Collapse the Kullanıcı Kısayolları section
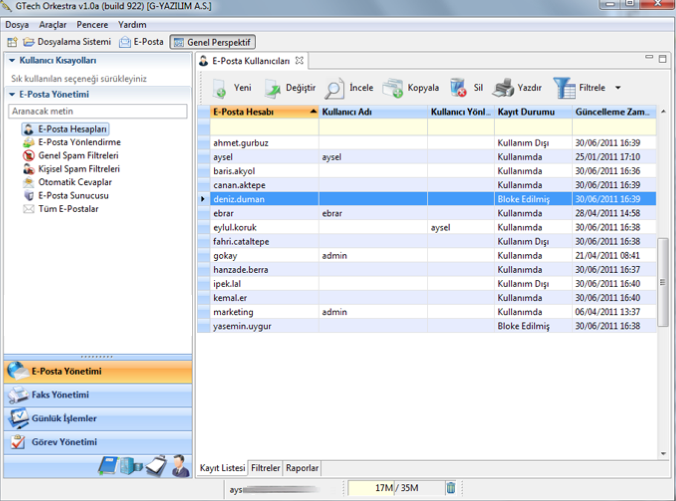This screenshot has width=676, height=501. coord(12,61)
